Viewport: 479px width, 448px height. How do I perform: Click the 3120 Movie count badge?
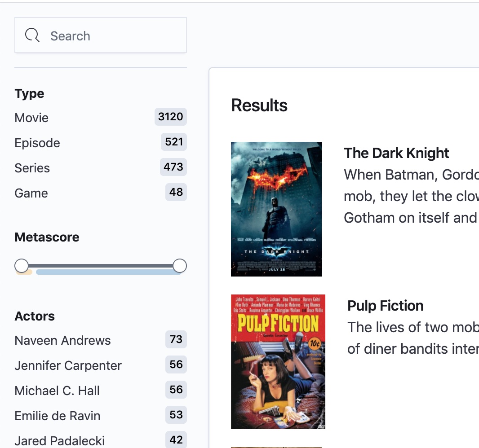point(170,117)
